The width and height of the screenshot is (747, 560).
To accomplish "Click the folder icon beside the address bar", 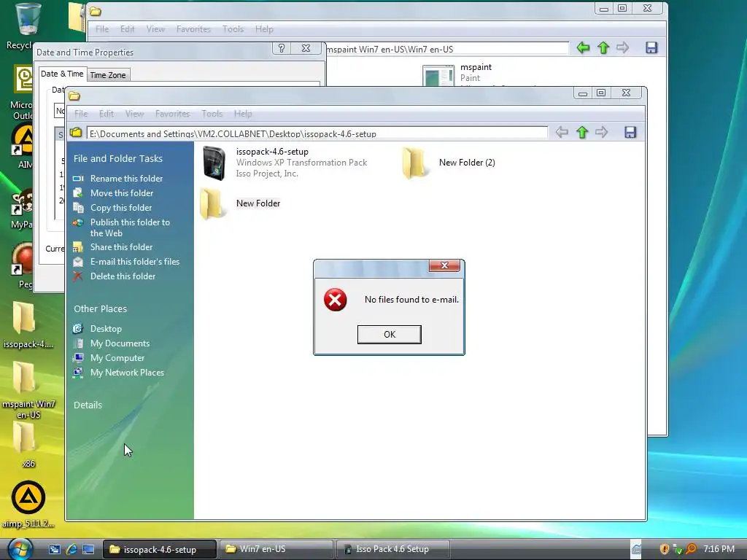I will coord(76,133).
